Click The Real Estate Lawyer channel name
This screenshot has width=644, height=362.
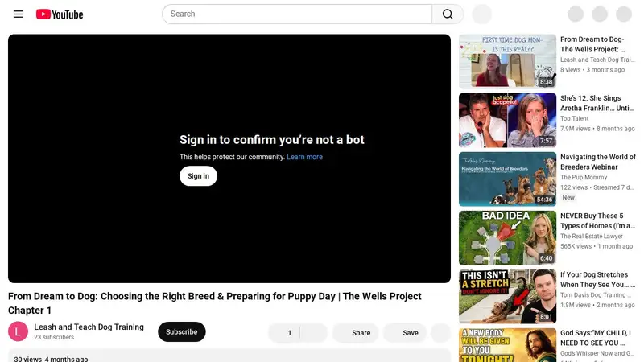click(x=592, y=236)
